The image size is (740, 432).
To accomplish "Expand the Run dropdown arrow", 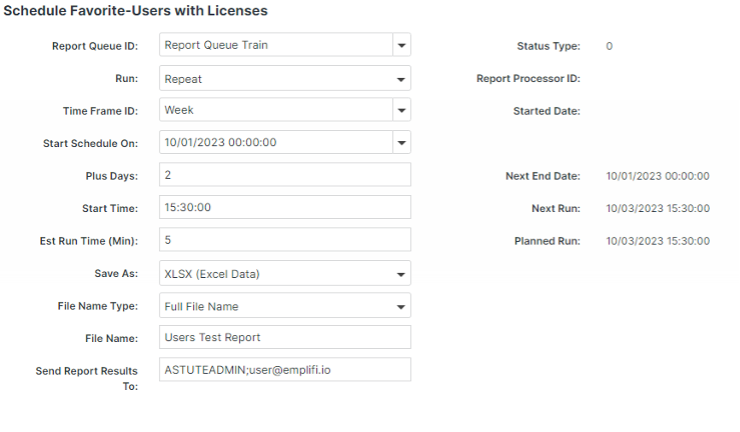I will click(x=401, y=78).
